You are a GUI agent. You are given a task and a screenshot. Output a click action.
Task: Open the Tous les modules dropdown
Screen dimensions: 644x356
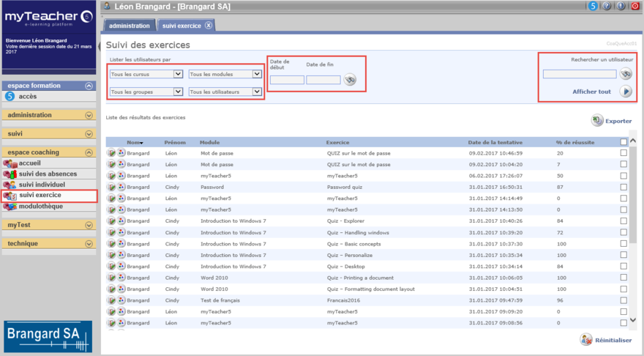click(225, 74)
